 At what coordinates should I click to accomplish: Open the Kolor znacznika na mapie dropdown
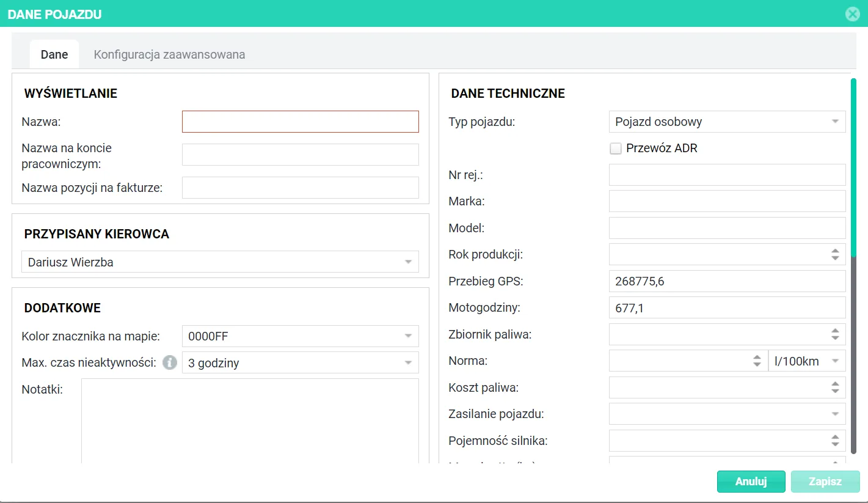[x=300, y=336]
